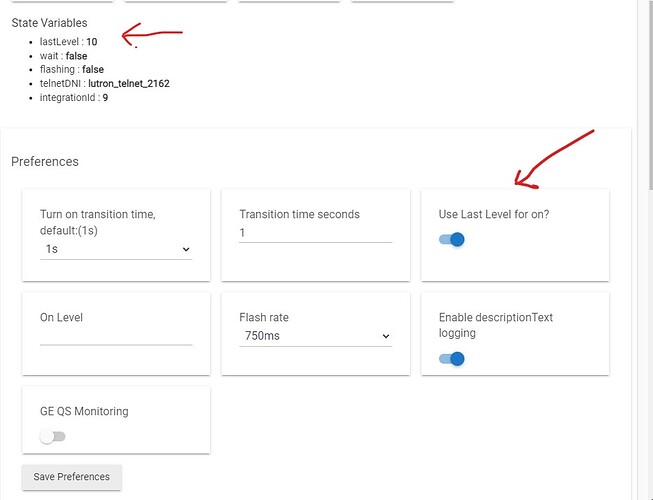Click the Preferences section heading
The width and height of the screenshot is (653, 500).
coord(44,161)
